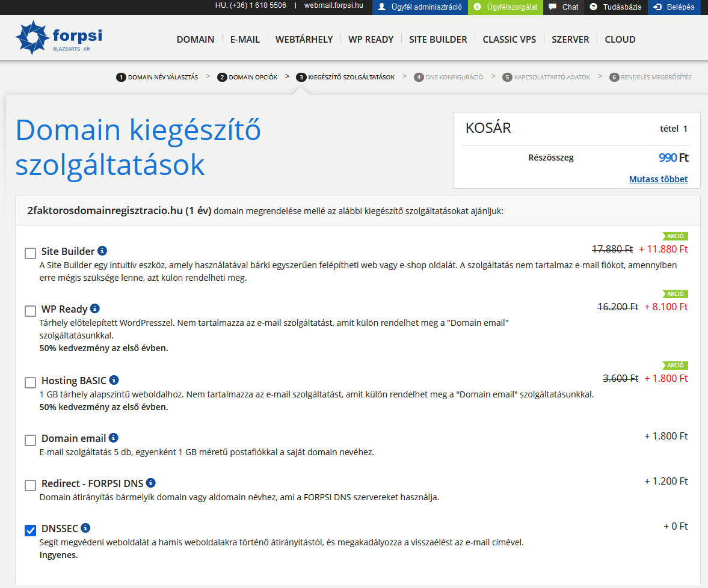The width and height of the screenshot is (708, 588).
Task: Open the CLASSIC VPS menu
Action: pyautogui.click(x=509, y=39)
